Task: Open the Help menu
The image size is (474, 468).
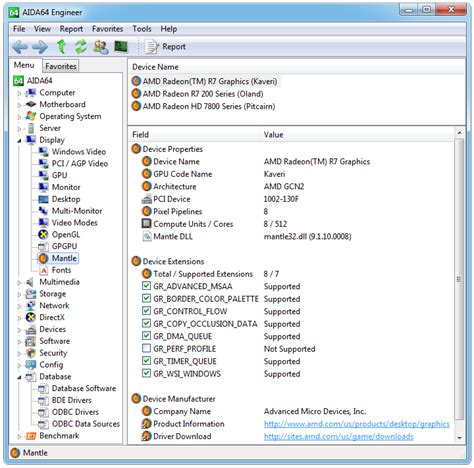Action: [x=169, y=29]
